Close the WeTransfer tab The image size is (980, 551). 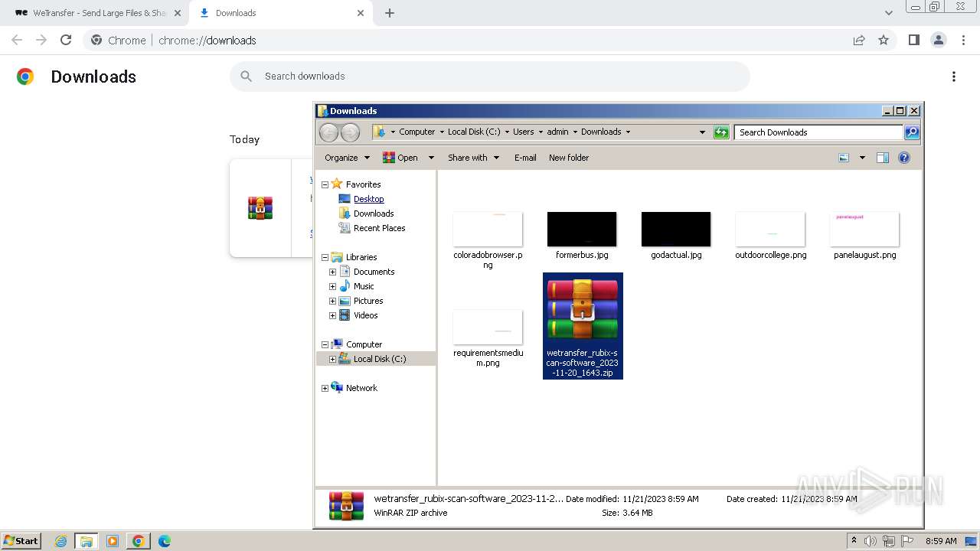coord(178,13)
